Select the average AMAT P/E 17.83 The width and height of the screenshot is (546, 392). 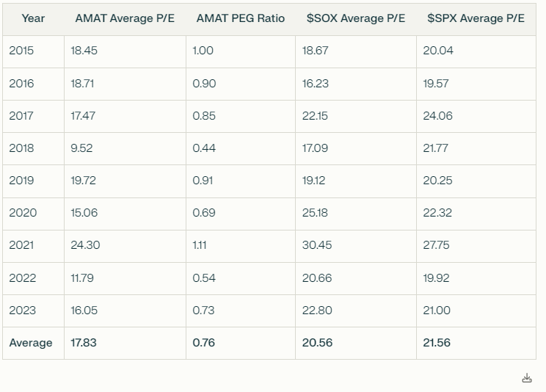click(x=84, y=343)
